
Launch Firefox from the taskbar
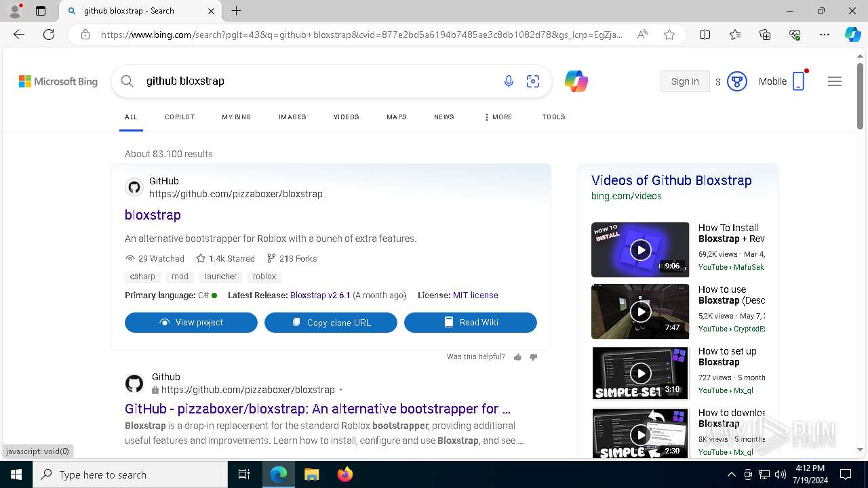(x=345, y=474)
